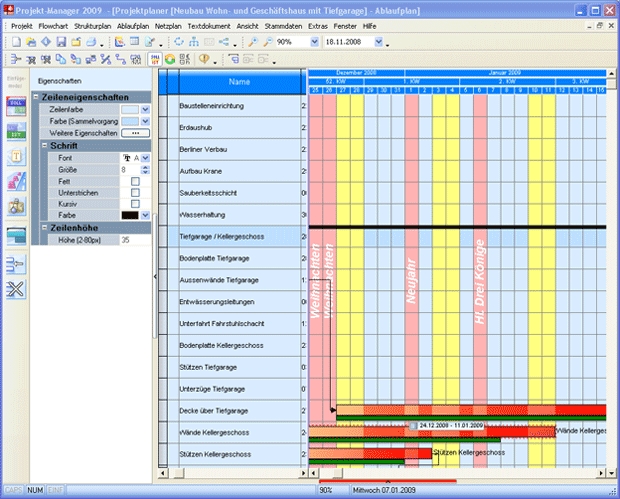Click the Name column header
The width and height of the screenshot is (620, 499).
point(239,81)
